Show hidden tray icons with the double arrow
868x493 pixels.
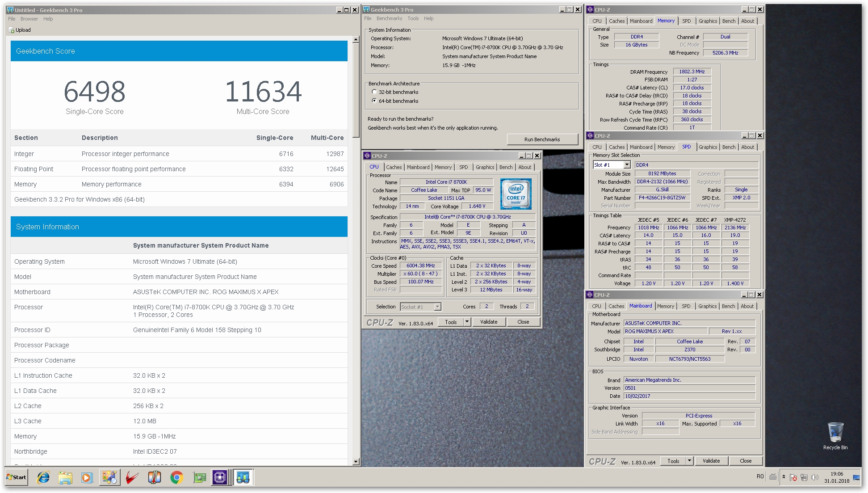[784, 477]
